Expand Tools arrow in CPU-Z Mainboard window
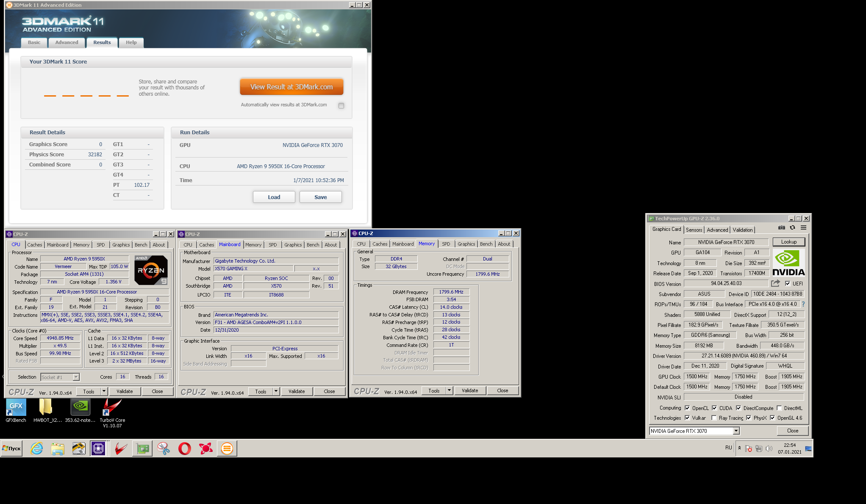 pyautogui.click(x=276, y=391)
